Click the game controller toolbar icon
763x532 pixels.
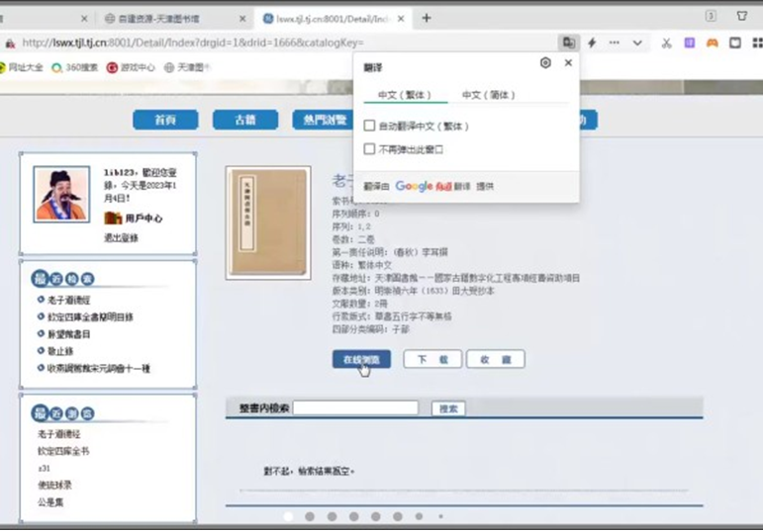712,43
